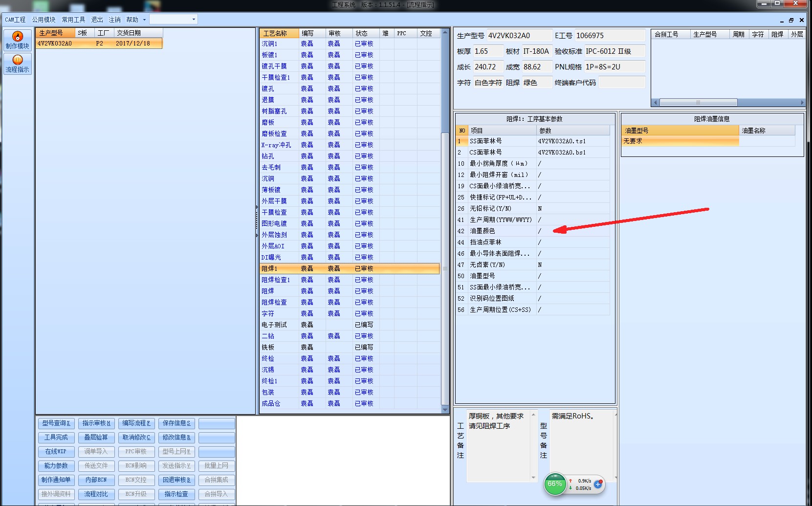The width and height of the screenshot is (812, 506).
Task: Select the 阻焊1 highlighted process row
Action: (x=350, y=268)
